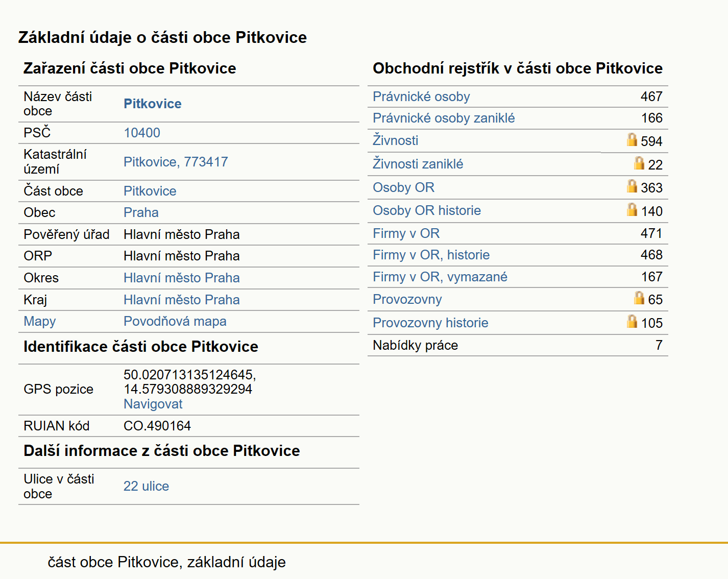
Task: Click the lock icon next to Živnosti zaniklé
Action: point(639,163)
